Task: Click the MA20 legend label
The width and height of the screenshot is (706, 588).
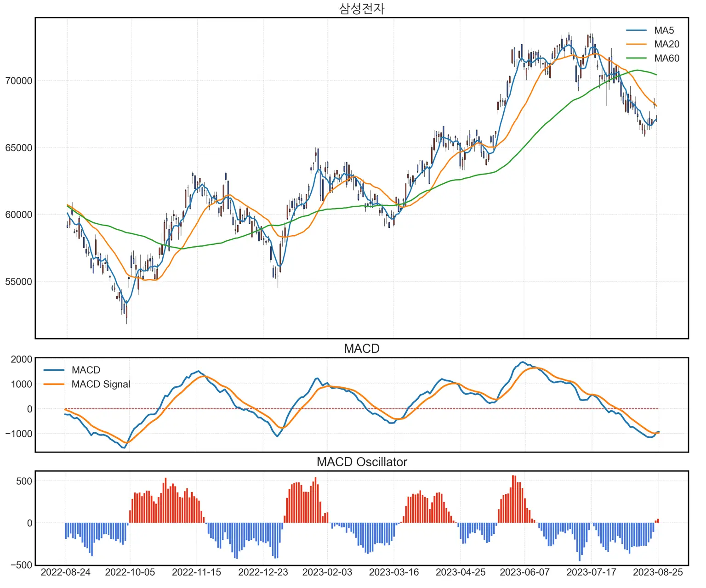Action: (666, 44)
